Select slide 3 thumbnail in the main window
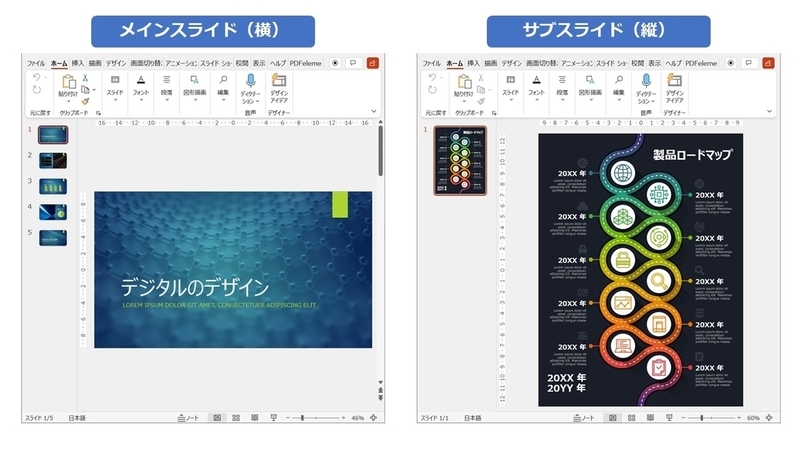The width and height of the screenshot is (800, 450). pyautogui.click(x=53, y=186)
